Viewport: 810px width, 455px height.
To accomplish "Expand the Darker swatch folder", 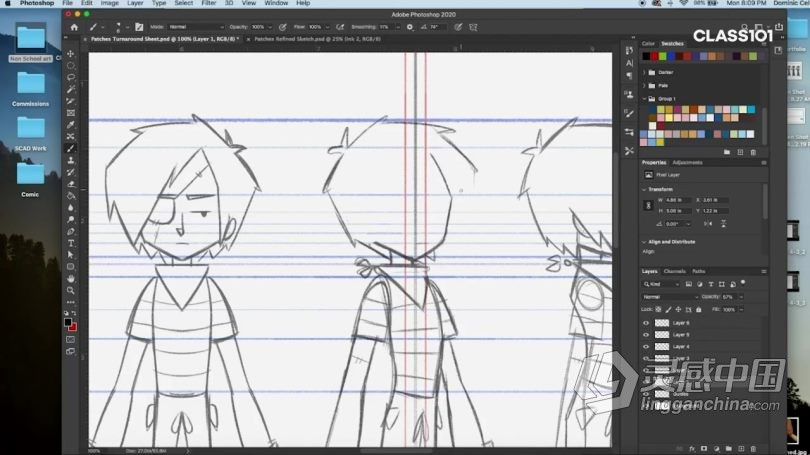I will point(644,72).
